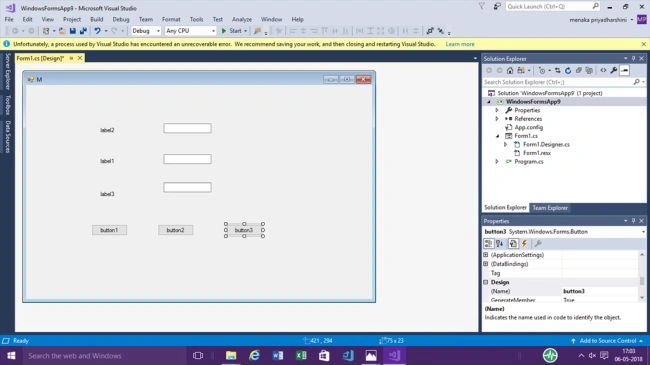This screenshot has width=650, height=365.
Task: Click the Properties grid scroll down arrow
Action: coord(642,298)
